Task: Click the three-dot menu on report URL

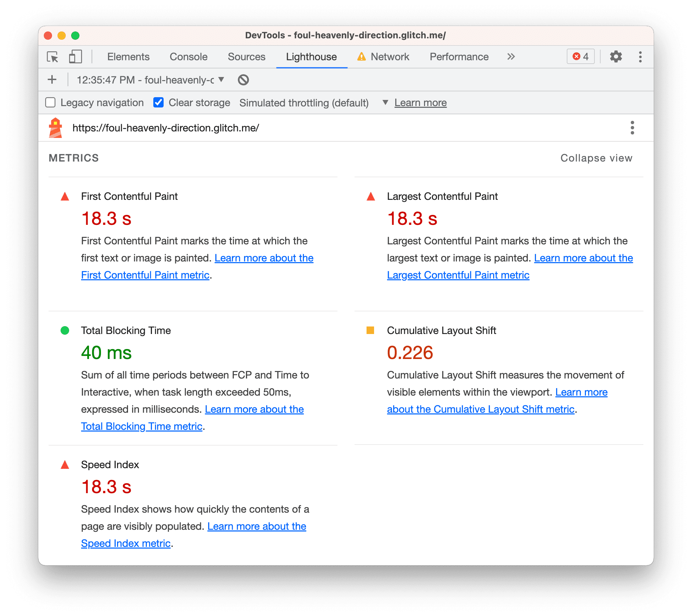Action: click(632, 128)
